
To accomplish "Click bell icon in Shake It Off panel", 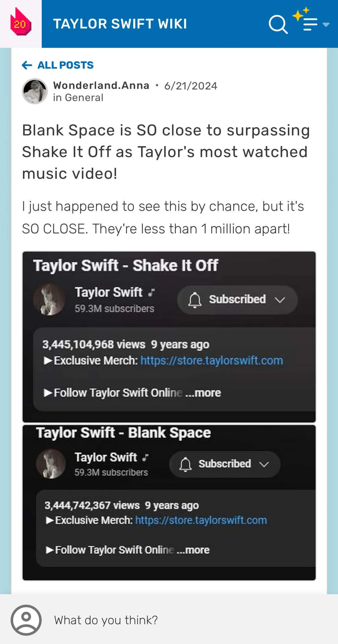I will 195,300.
